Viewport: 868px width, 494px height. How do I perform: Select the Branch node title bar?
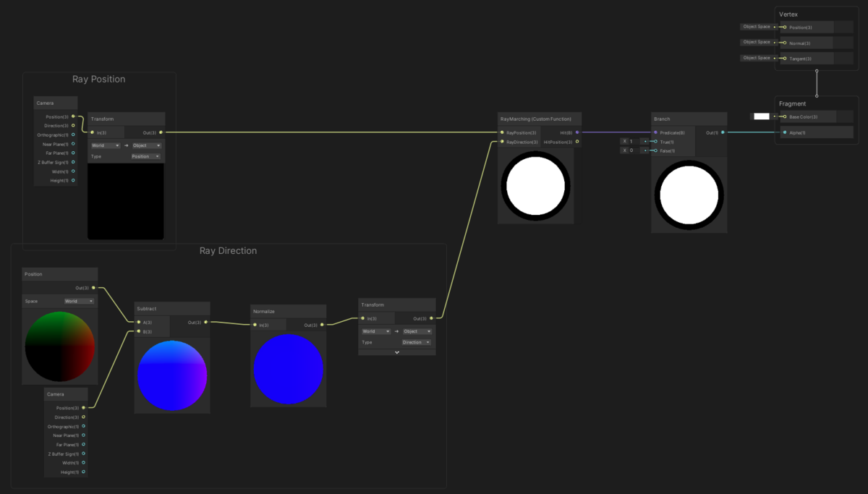(x=689, y=119)
